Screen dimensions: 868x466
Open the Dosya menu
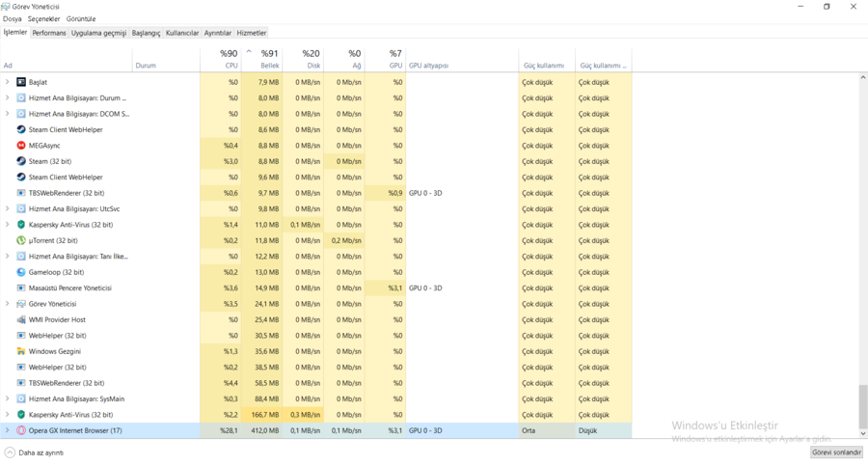(x=12, y=19)
